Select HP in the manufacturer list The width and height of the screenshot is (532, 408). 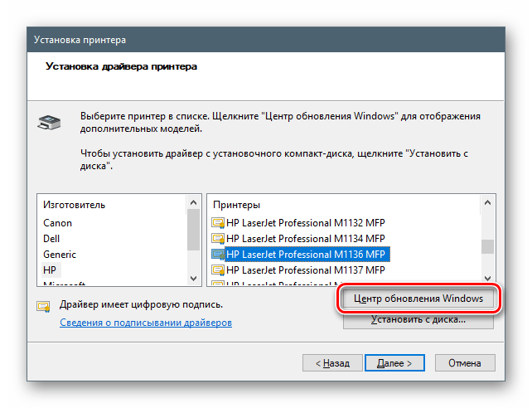pos(50,270)
